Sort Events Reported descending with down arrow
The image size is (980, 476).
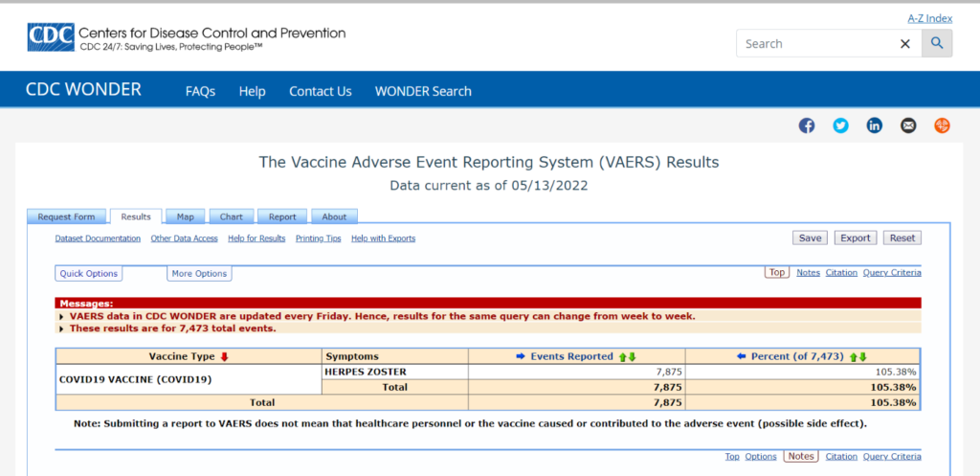click(x=632, y=357)
